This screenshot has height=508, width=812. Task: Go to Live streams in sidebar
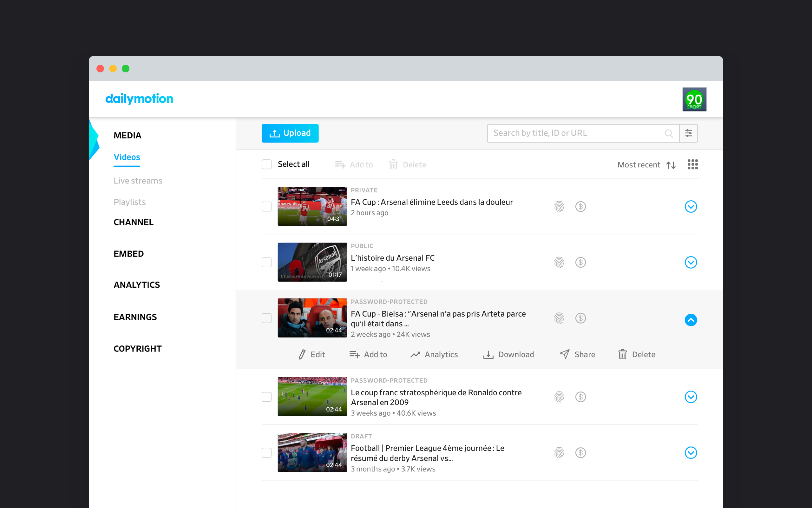[x=138, y=180]
